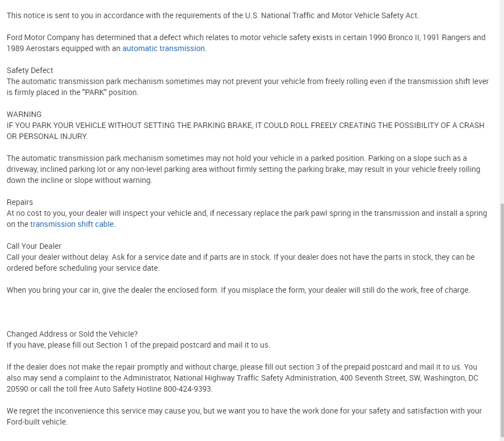Open the "automatic transmission" link

tap(163, 48)
